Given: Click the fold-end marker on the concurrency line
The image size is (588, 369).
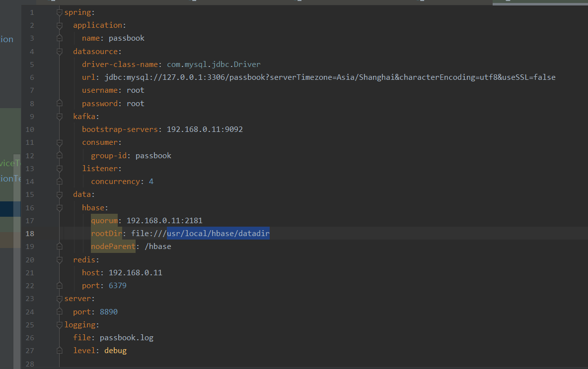Looking at the screenshot, I should tap(59, 182).
